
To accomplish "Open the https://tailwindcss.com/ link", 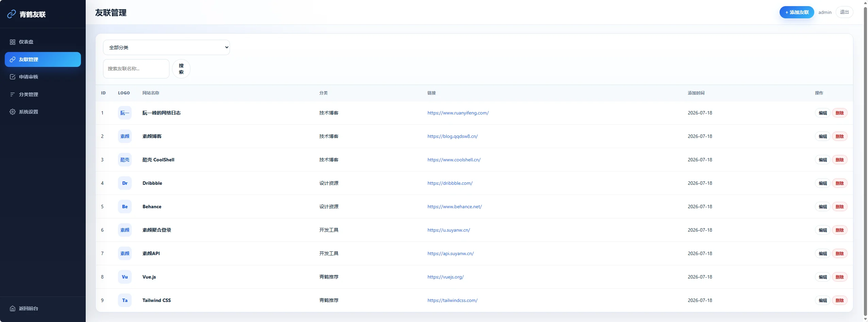I will (452, 300).
